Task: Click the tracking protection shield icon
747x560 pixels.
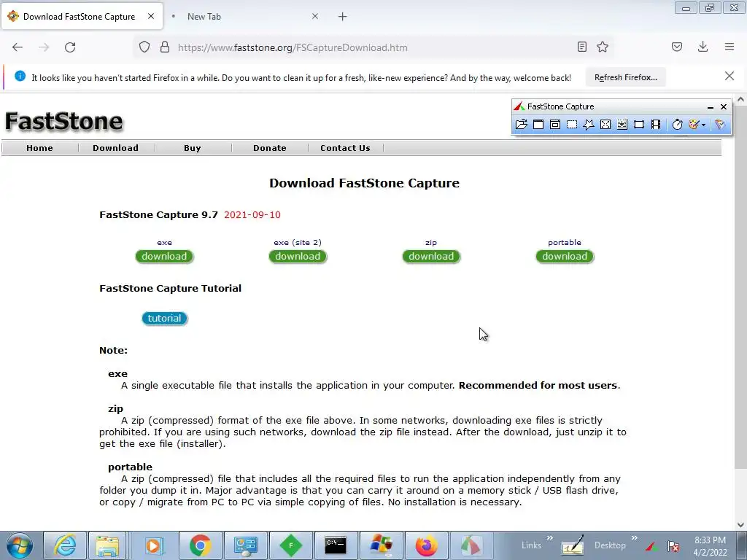Action: click(x=144, y=47)
